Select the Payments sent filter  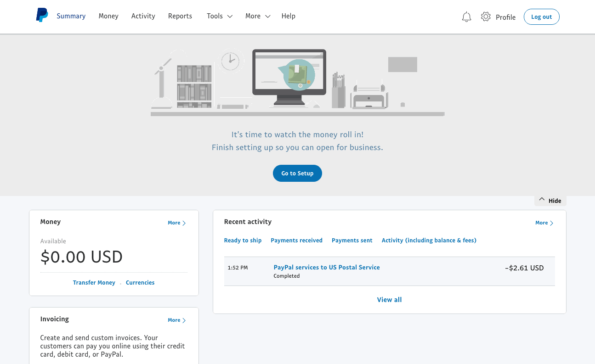pos(352,241)
